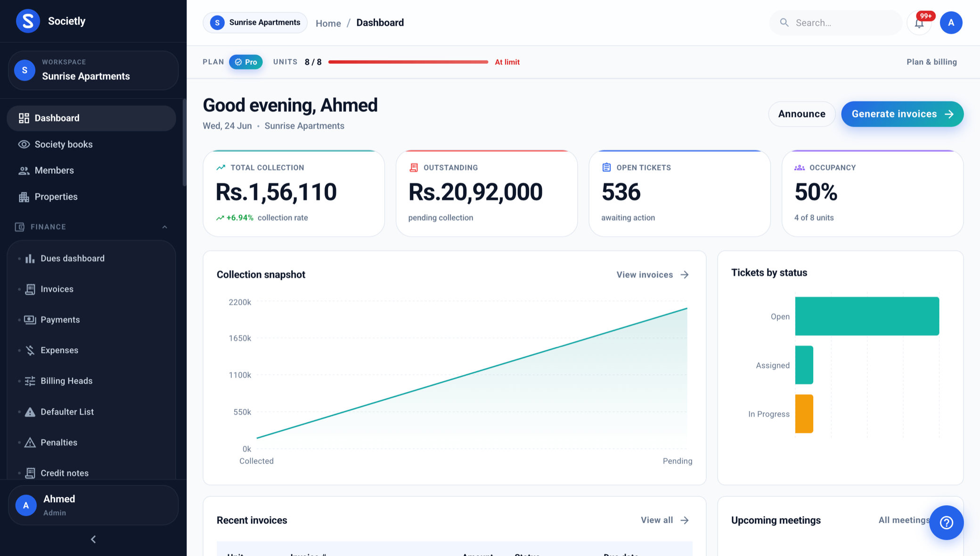The height and width of the screenshot is (556, 980).
Task: Click the Penalties triangle icon
Action: (30, 443)
